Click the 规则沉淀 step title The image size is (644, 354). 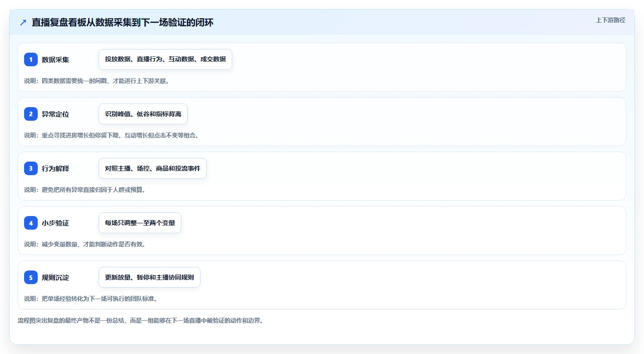tap(55, 277)
